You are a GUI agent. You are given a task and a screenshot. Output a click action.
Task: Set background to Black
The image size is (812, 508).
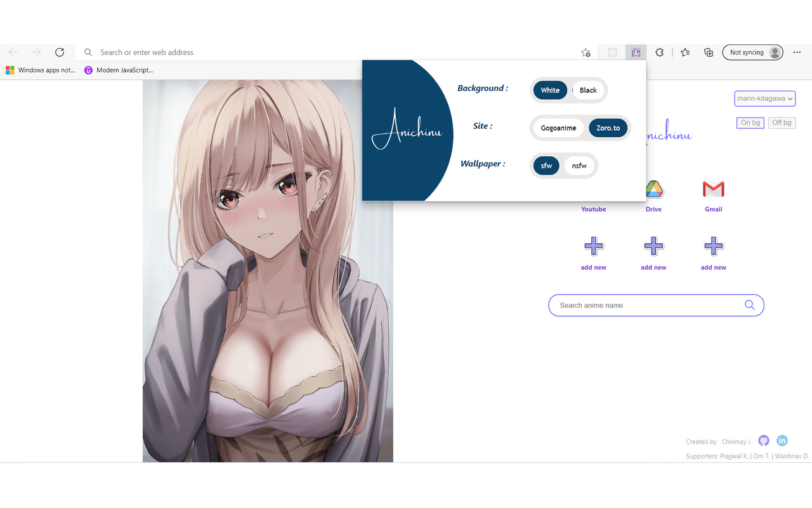point(588,90)
